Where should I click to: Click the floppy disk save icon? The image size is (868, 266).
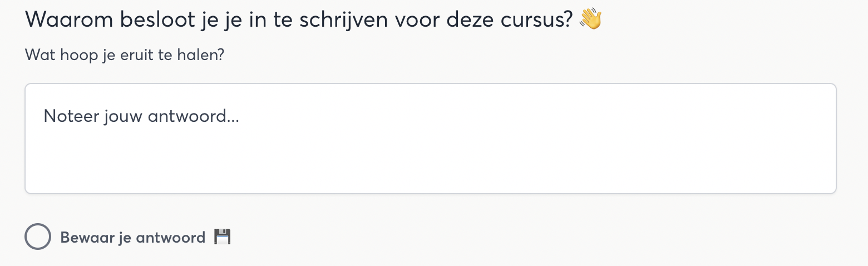(x=223, y=237)
